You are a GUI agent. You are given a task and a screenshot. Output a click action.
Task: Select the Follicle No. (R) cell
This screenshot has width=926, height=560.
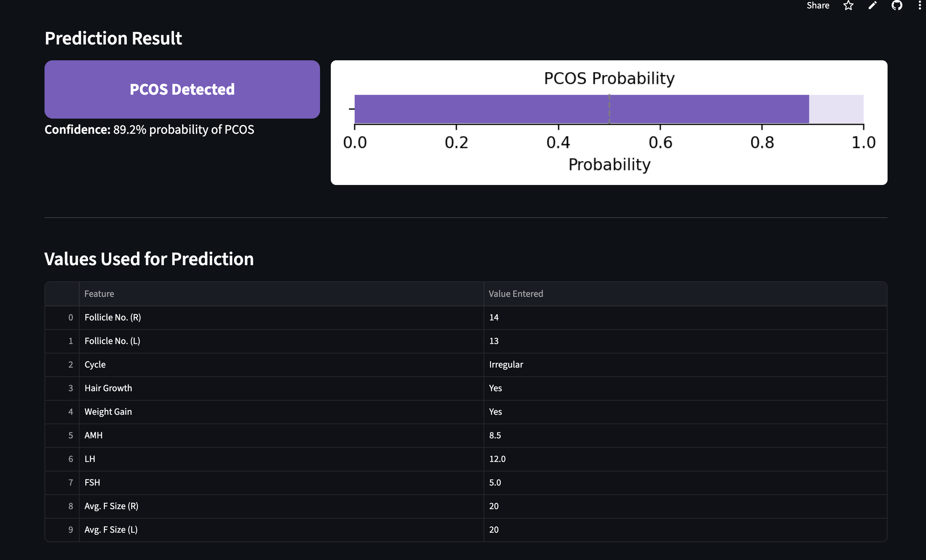(113, 317)
